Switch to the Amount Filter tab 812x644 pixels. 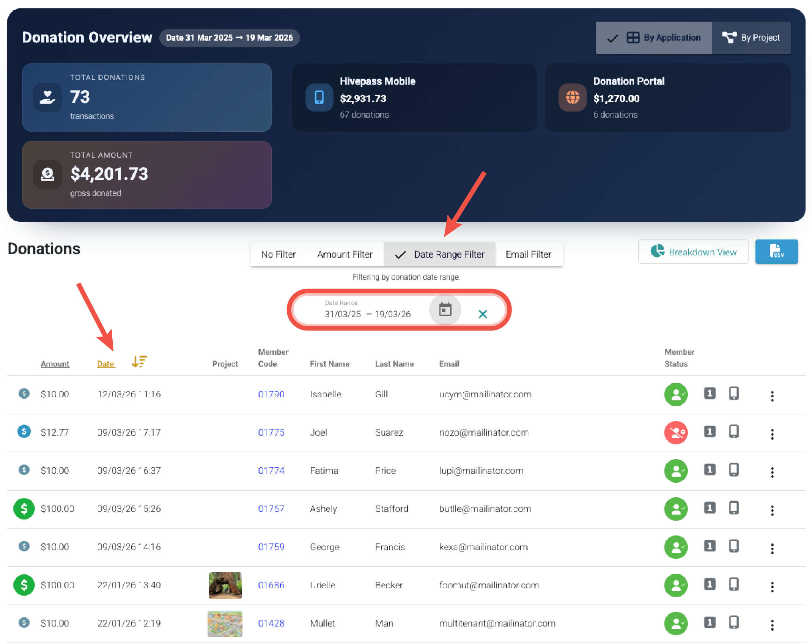(x=345, y=254)
